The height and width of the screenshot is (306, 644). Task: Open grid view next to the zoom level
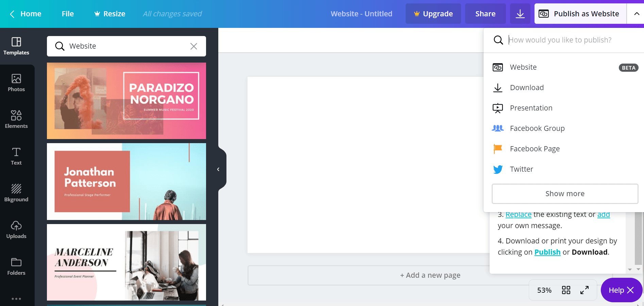point(566,290)
